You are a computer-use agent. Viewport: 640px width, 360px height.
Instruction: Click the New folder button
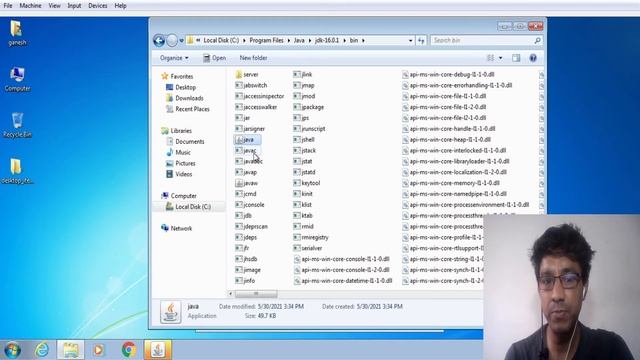(x=253, y=58)
